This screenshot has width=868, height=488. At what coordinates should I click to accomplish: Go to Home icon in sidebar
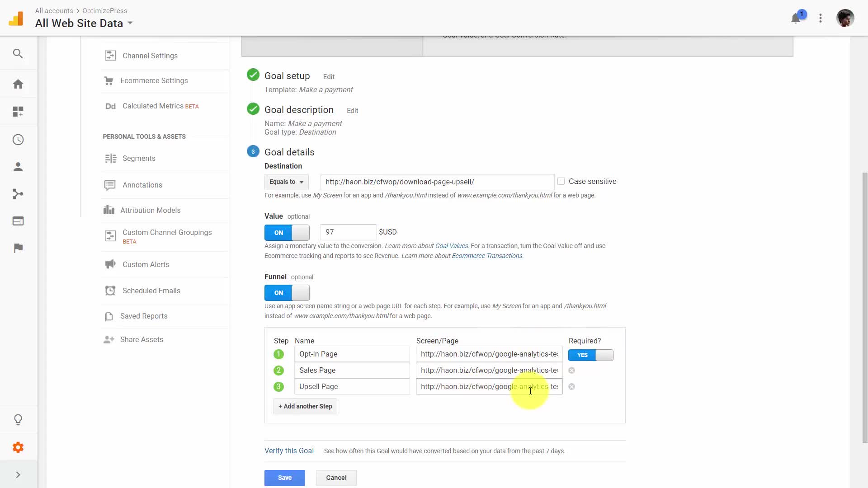18,84
